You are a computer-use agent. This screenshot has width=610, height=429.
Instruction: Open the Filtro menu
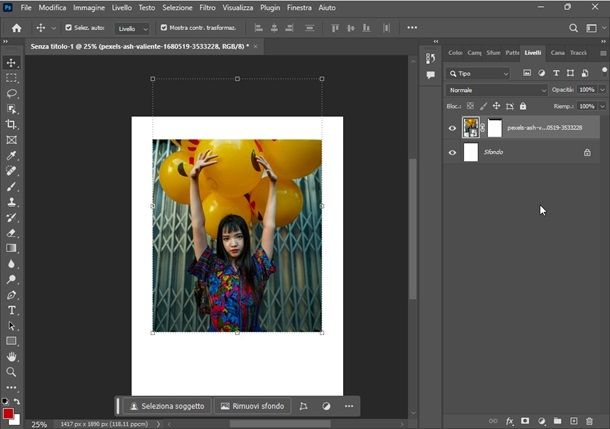click(x=207, y=7)
